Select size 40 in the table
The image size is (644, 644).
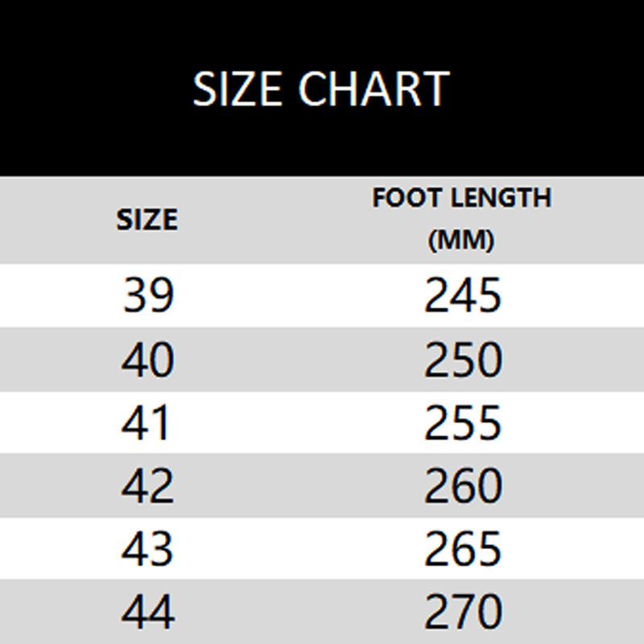click(148, 359)
